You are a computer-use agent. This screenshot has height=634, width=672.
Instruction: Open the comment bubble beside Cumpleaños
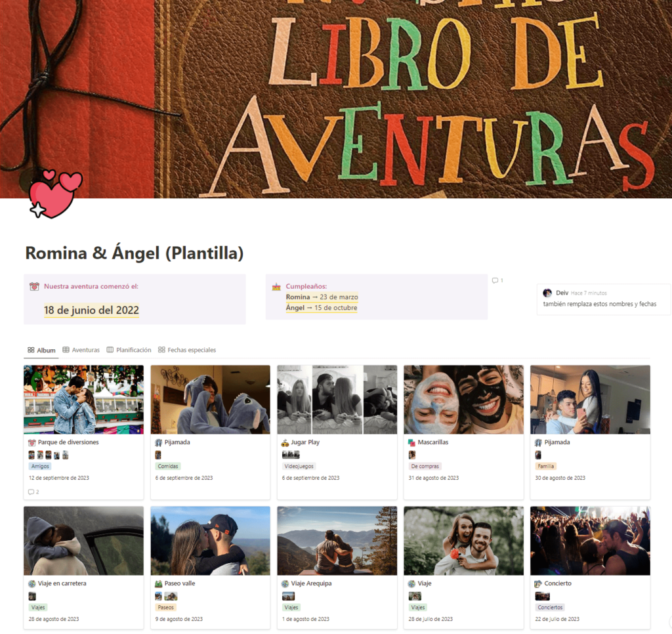pyautogui.click(x=497, y=280)
